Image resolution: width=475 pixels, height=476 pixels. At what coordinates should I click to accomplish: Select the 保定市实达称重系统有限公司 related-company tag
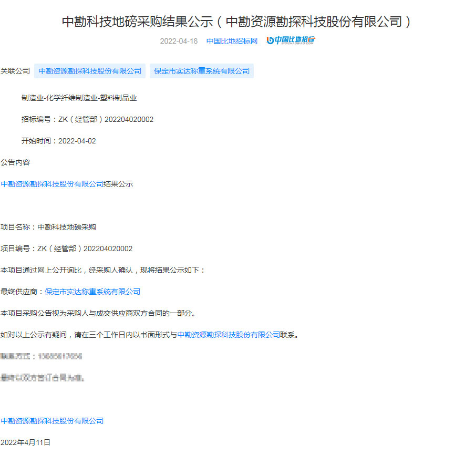click(202, 71)
